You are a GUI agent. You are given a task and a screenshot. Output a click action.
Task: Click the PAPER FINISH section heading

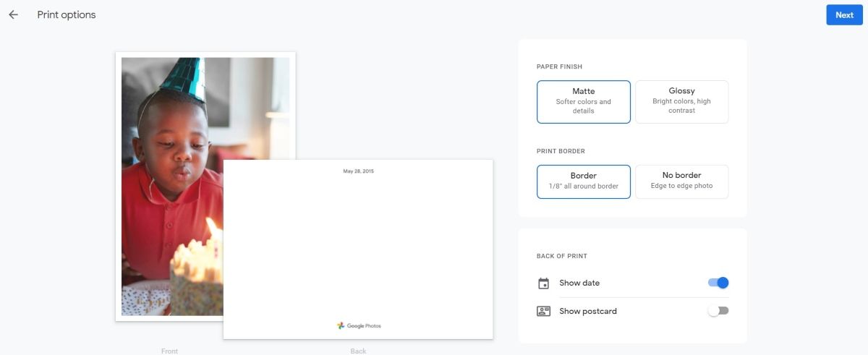click(x=559, y=67)
